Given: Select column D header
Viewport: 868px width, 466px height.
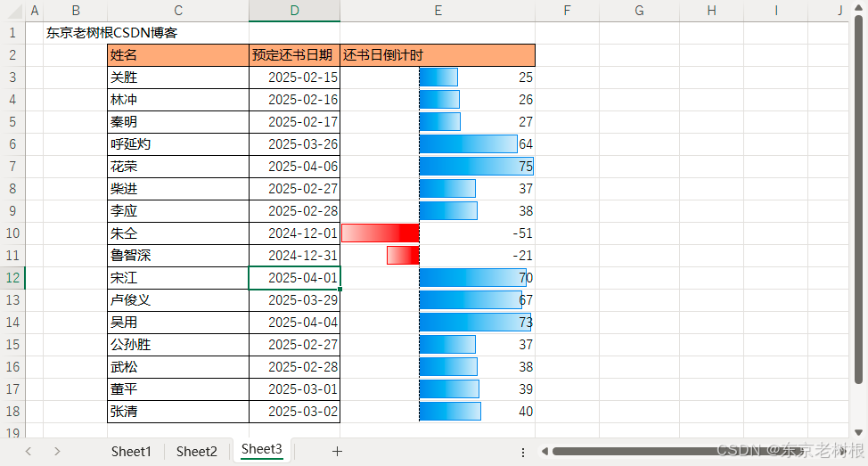Looking at the screenshot, I should click(x=294, y=11).
